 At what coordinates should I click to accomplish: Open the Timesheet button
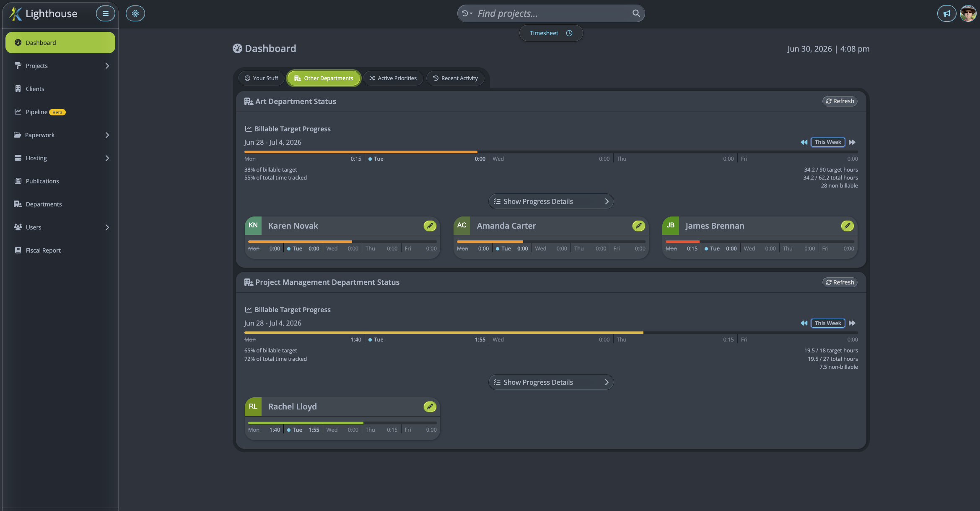pyautogui.click(x=551, y=33)
